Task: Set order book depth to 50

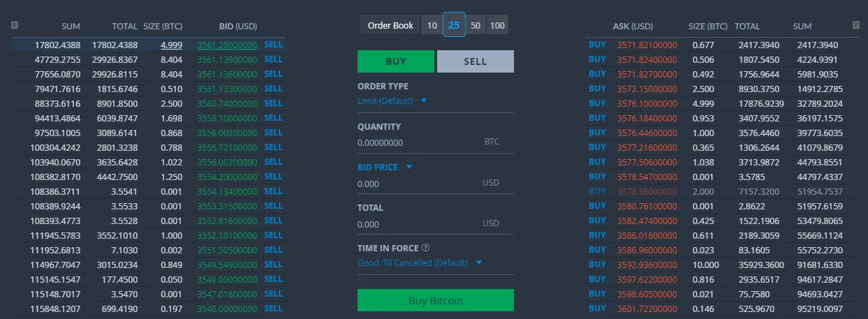Action: 476,25
